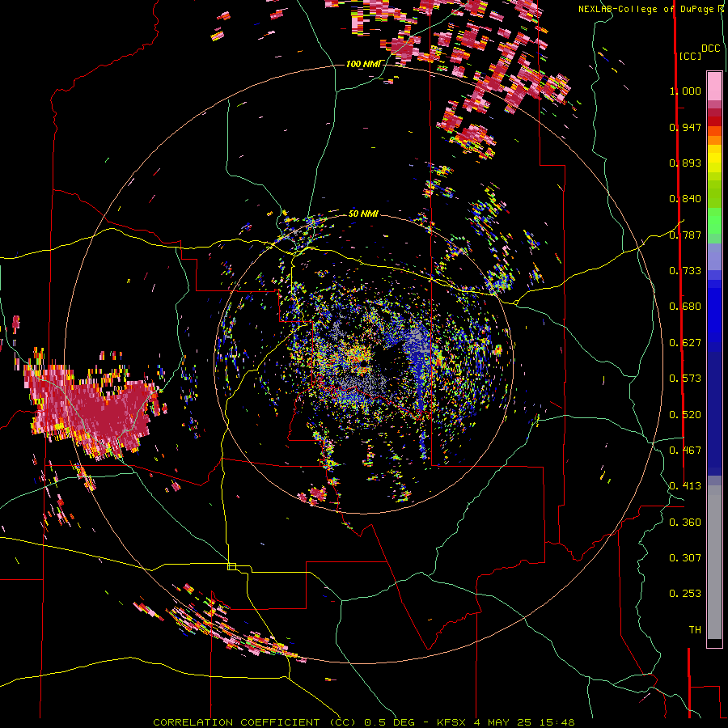Click the "[CC]" legend header
The height and width of the screenshot is (728, 728).
pos(690,56)
